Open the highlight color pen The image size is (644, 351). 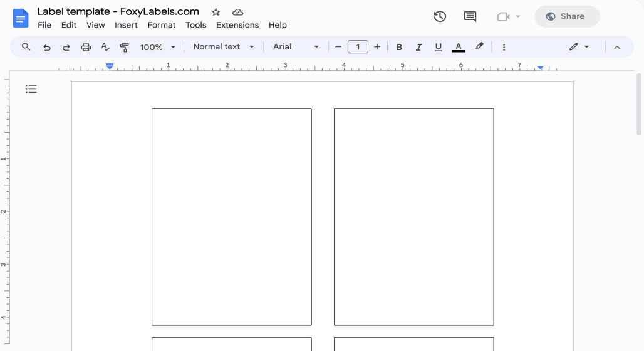(x=479, y=46)
